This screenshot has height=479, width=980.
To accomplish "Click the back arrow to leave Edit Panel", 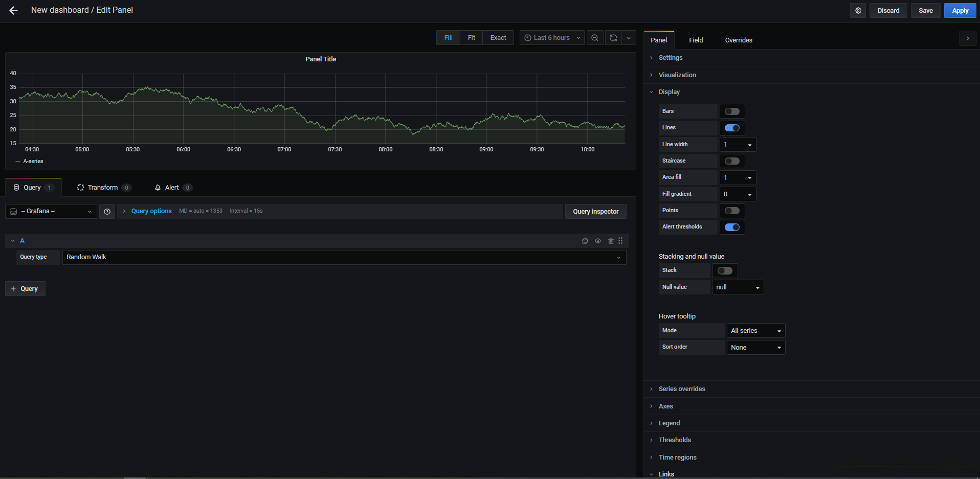I will click(x=14, y=10).
